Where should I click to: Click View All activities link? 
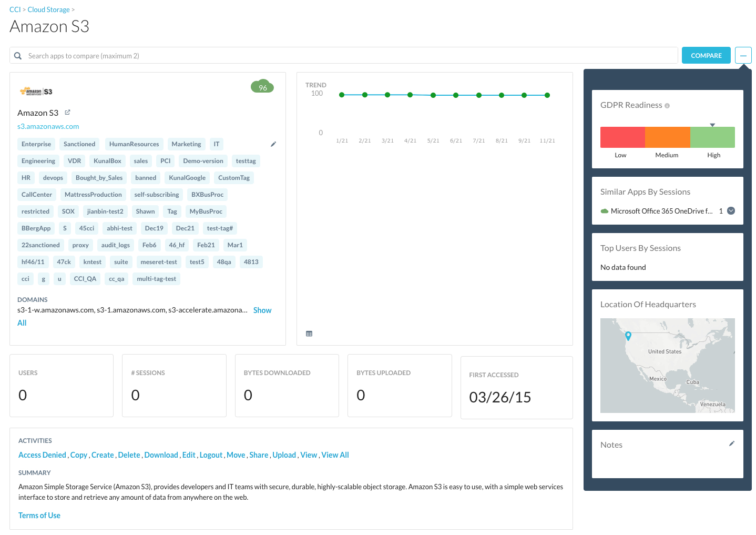(x=335, y=455)
